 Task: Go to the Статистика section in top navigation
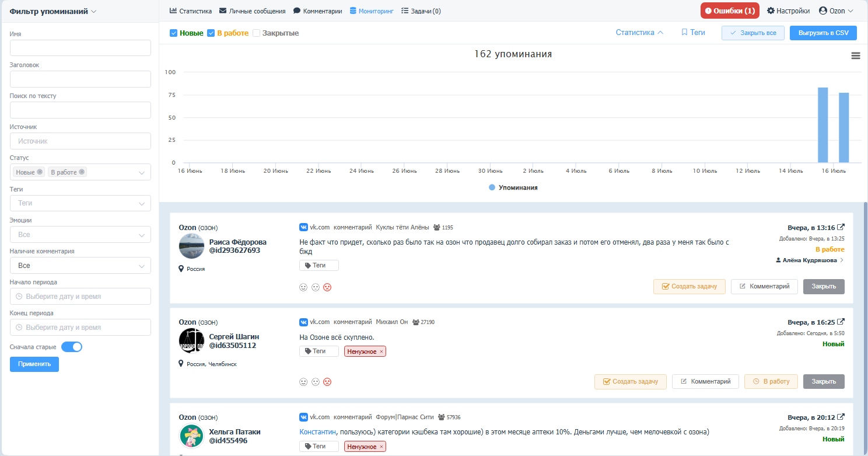(x=191, y=11)
